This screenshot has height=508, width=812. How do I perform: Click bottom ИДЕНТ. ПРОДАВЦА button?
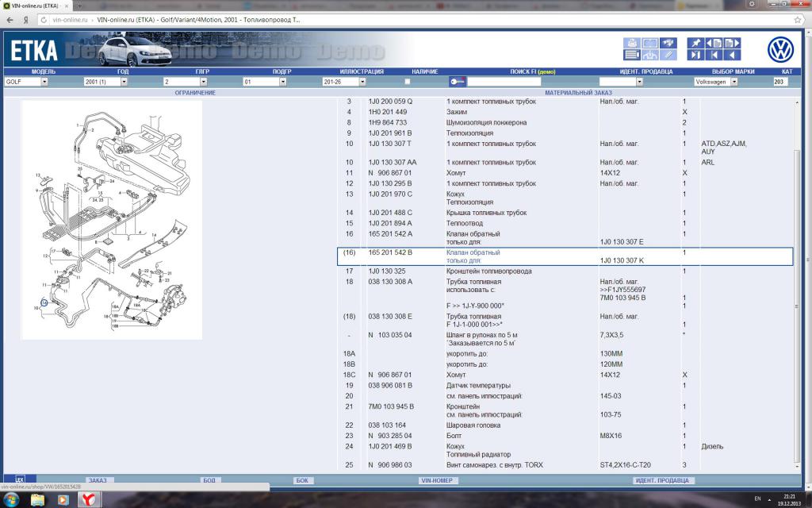662,480
